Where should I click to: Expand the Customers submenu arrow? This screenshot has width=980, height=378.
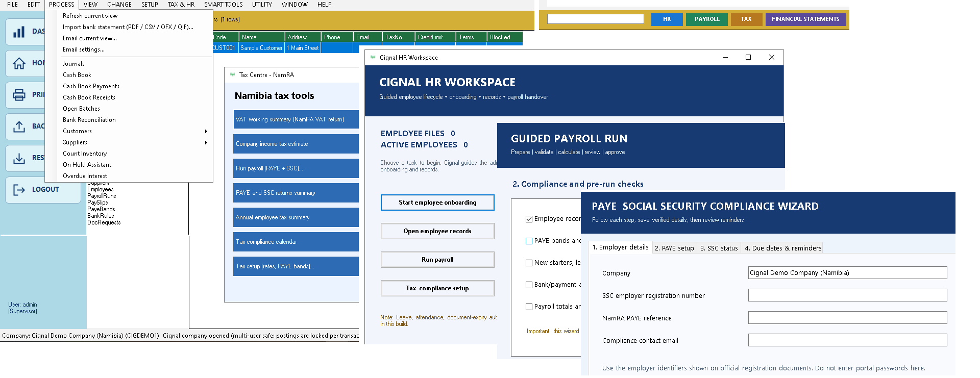coord(206,131)
